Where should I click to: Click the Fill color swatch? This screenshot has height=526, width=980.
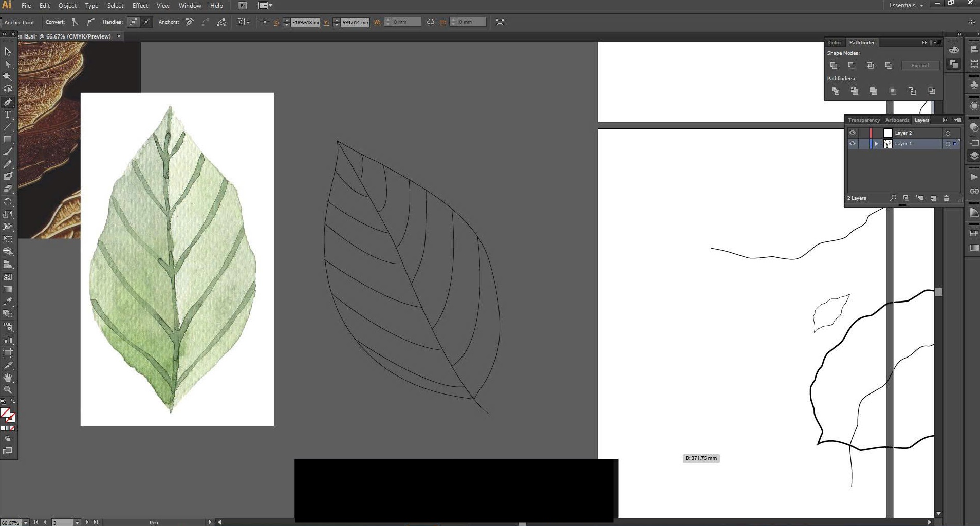tap(5, 413)
